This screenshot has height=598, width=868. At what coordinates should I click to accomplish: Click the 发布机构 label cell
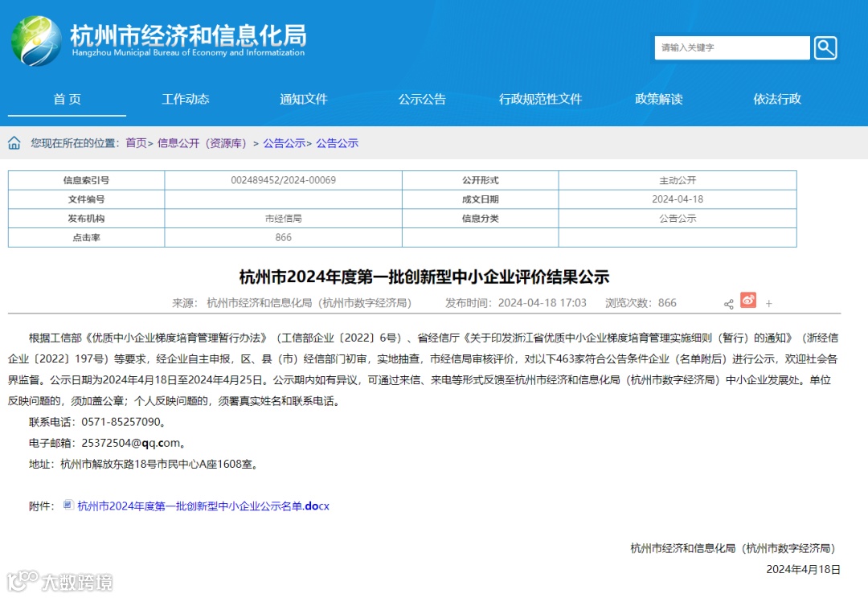[x=86, y=218]
